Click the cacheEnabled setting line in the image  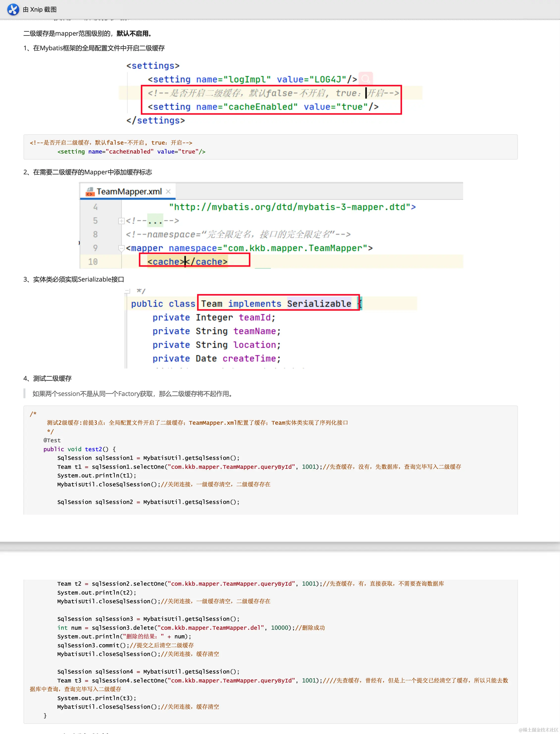coord(263,107)
